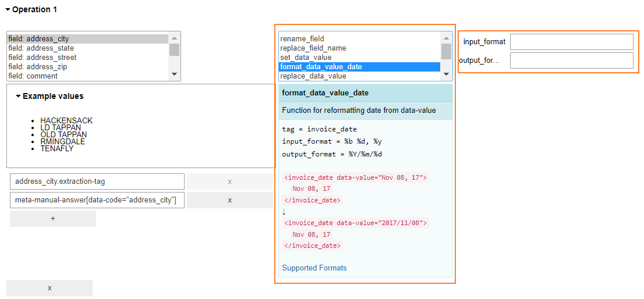Click the HACKENSACK example value
644x299 pixels.
(x=66, y=120)
